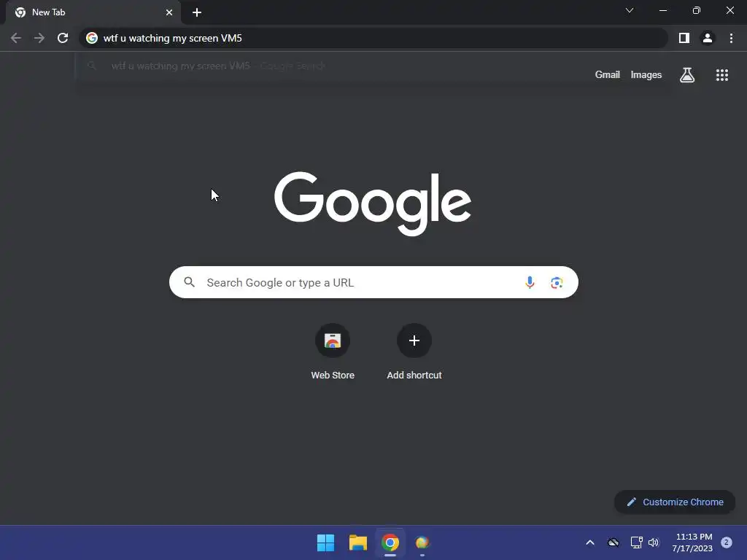Open the clock and date 11:13 PM
The height and width of the screenshot is (560, 747).
692,542
